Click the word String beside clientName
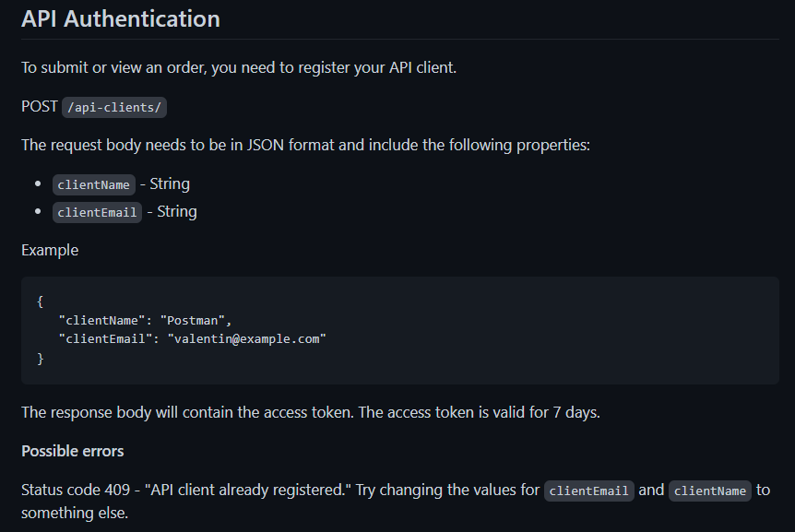Viewport: 795px width, 532px height. 170,183
